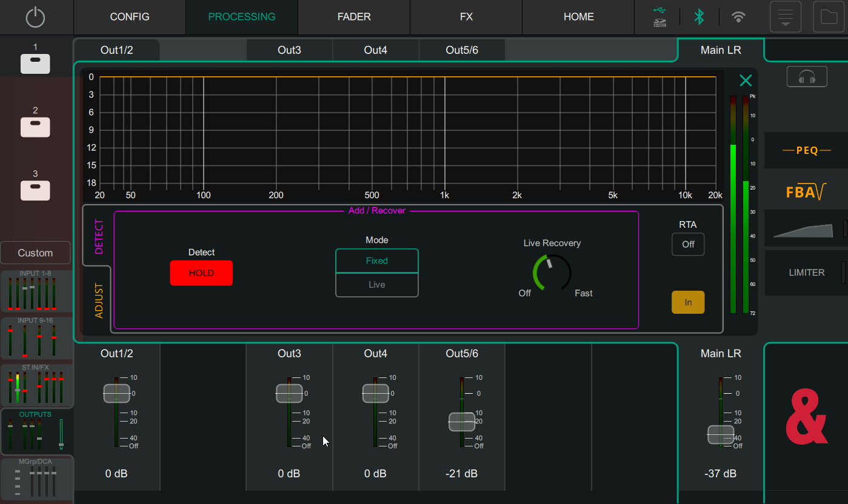
Task: Click the Custom layer button
Action: point(35,253)
